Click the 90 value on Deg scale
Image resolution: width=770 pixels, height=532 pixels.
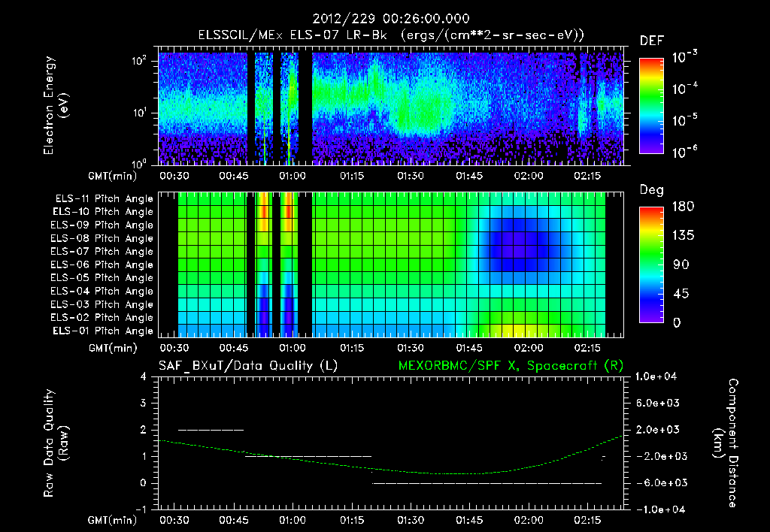681,265
